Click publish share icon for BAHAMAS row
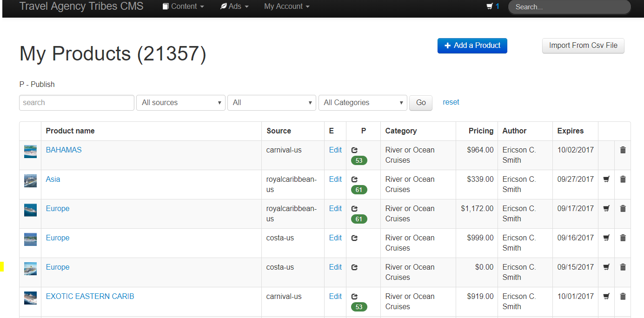The image size is (644, 318). tap(354, 150)
